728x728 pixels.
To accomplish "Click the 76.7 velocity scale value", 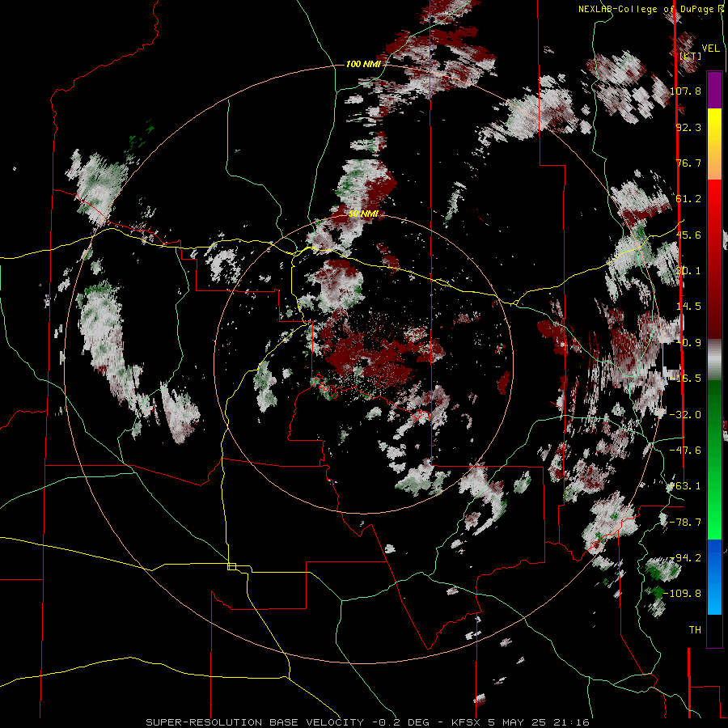I will point(688,163).
